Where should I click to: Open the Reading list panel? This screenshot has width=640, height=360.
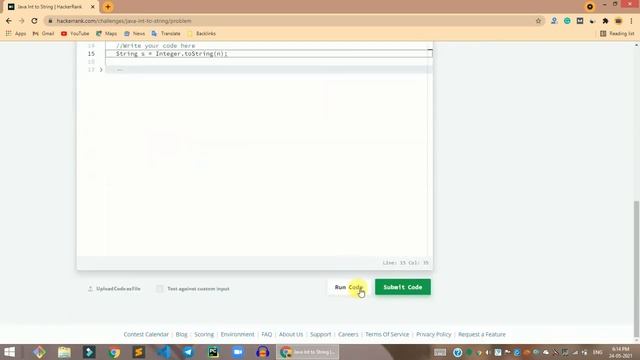(617, 33)
